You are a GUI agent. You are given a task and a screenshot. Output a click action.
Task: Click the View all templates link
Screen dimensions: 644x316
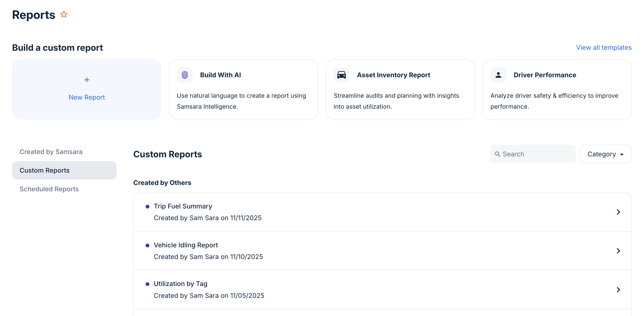604,47
